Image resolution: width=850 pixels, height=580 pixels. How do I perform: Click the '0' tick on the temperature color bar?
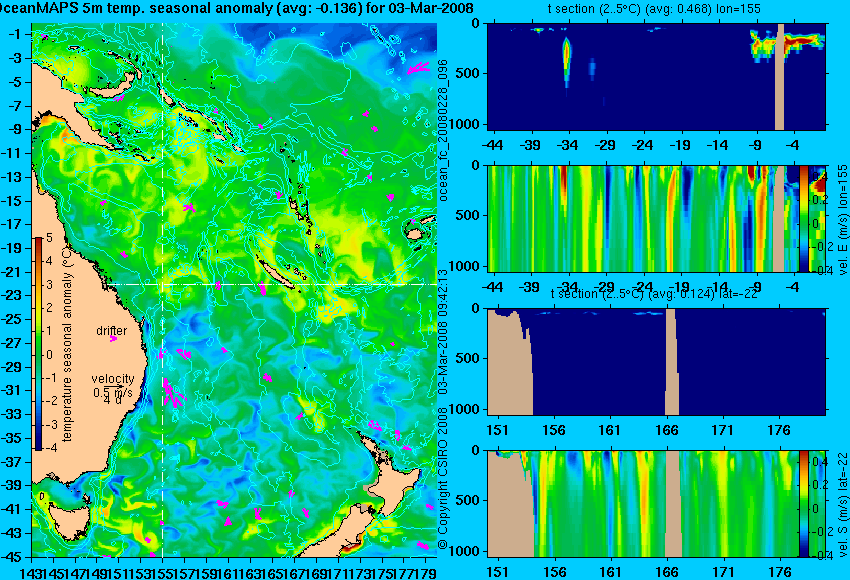49,355
